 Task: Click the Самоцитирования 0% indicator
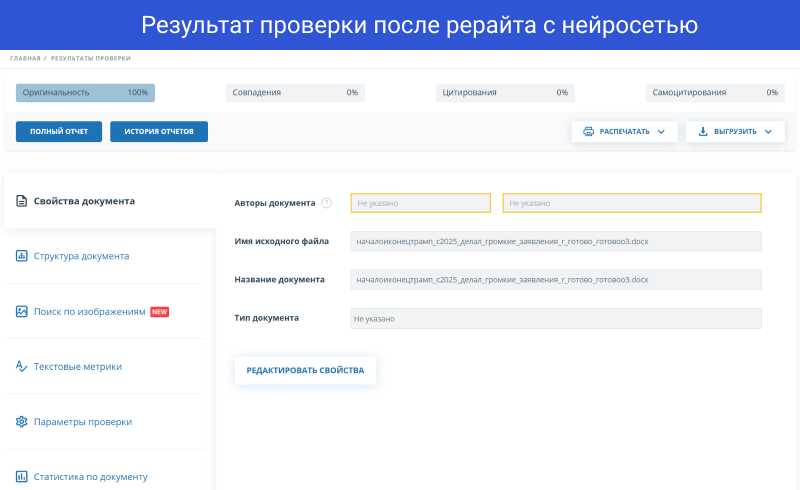(x=715, y=93)
